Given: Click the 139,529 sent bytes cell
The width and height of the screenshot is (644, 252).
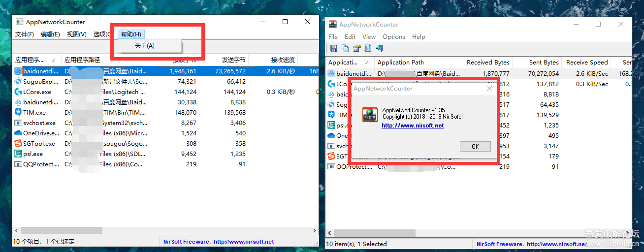Looking at the screenshot, I should point(547,115).
